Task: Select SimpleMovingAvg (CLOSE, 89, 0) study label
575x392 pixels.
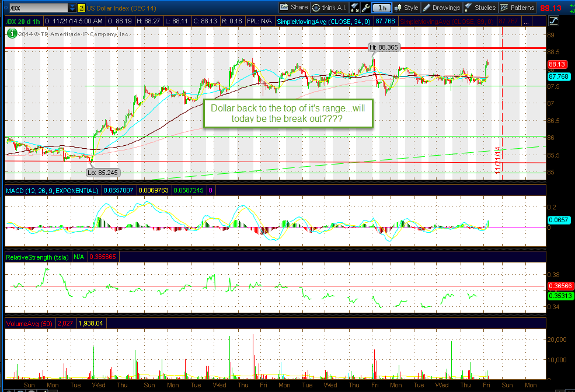Action: click(x=447, y=22)
